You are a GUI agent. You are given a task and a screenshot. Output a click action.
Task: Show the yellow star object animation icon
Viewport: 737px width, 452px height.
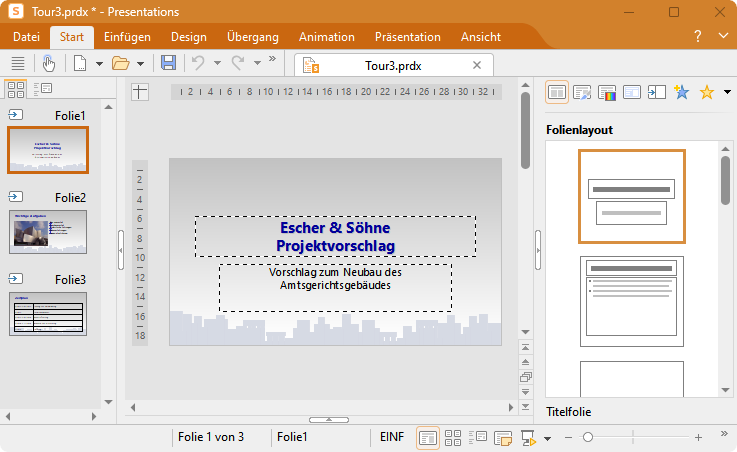706,92
